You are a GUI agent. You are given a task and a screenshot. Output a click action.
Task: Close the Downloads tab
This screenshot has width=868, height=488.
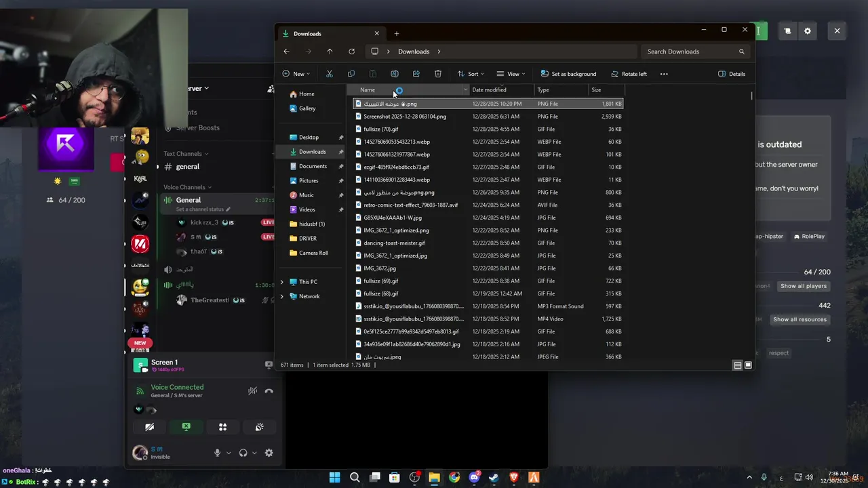pyautogui.click(x=377, y=34)
